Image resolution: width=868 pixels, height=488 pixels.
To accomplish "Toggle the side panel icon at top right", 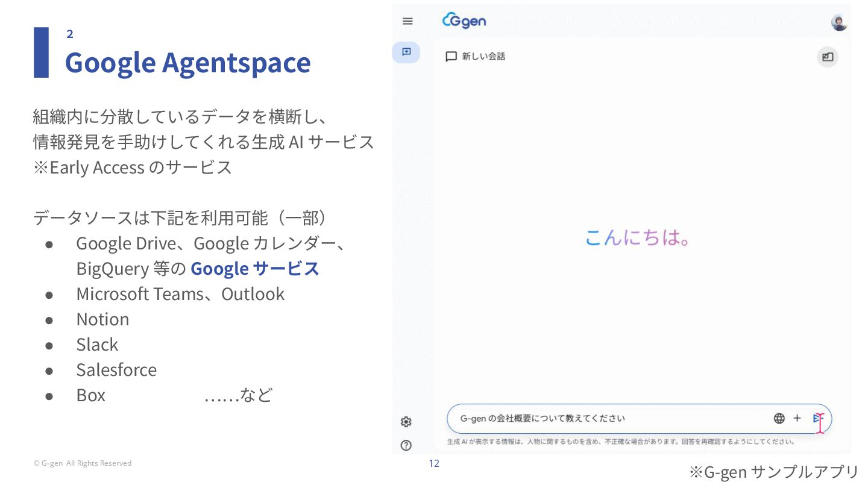I will 828,57.
